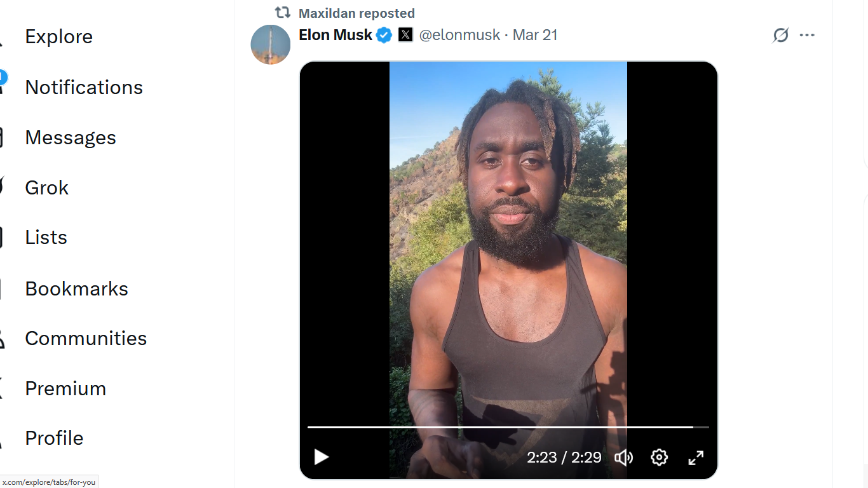View the Maxildan reposted link

pyautogui.click(x=356, y=13)
